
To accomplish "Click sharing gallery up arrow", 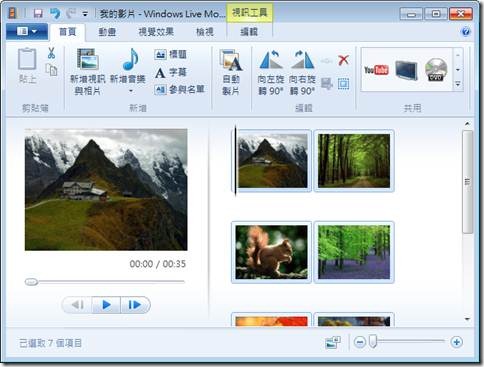I will pos(458,55).
